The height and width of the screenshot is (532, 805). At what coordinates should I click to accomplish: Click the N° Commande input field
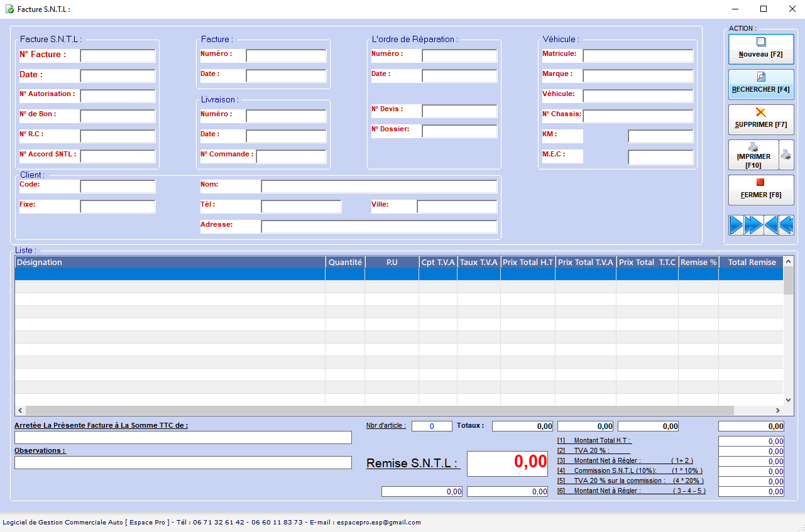point(291,156)
